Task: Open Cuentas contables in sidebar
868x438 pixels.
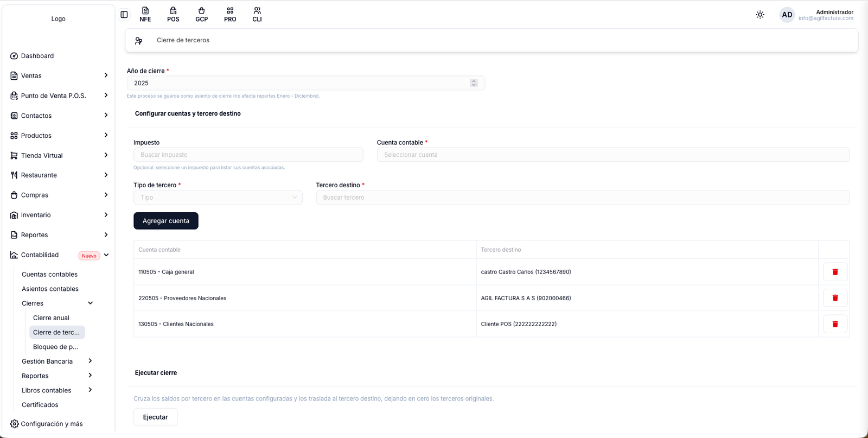Action: click(49, 275)
